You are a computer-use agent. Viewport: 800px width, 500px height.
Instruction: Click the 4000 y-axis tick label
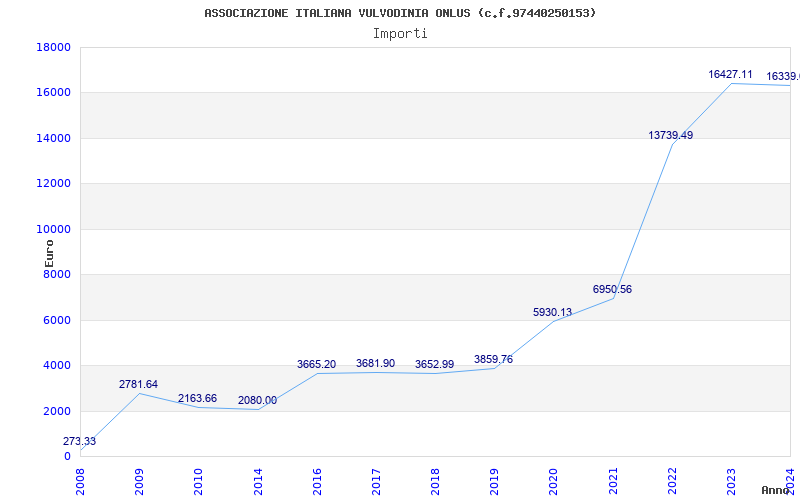tap(57, 366)
